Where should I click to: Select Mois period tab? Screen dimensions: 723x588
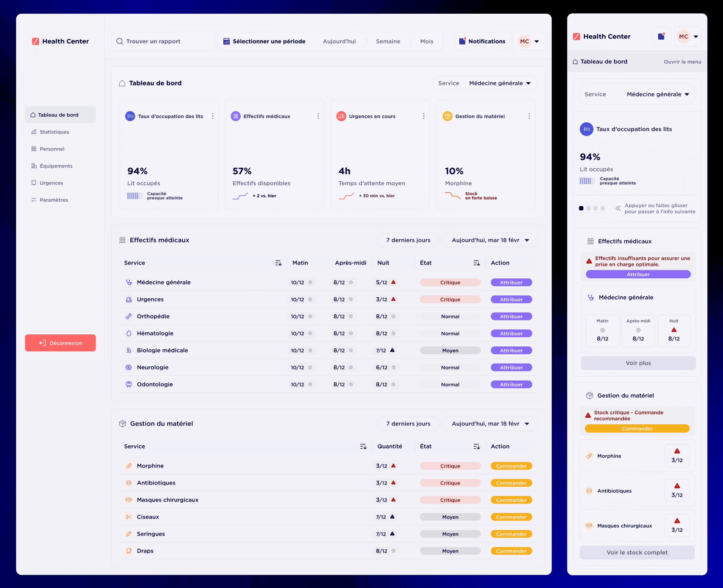[427, 41]
